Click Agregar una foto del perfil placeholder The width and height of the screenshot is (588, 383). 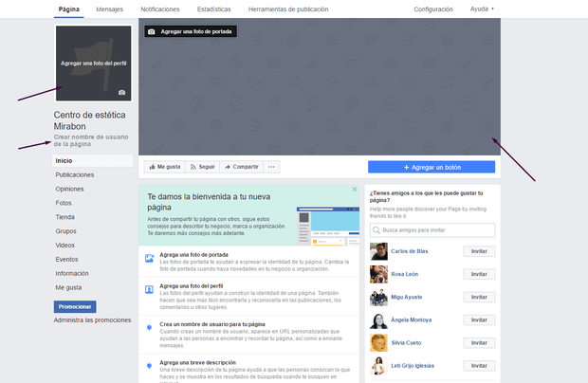point(93,63)
